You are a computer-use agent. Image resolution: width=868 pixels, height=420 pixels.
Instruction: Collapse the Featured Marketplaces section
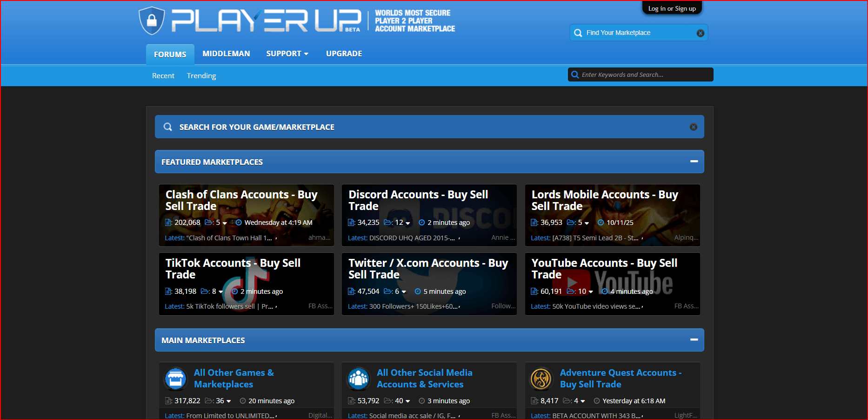[x=694, y=162]
